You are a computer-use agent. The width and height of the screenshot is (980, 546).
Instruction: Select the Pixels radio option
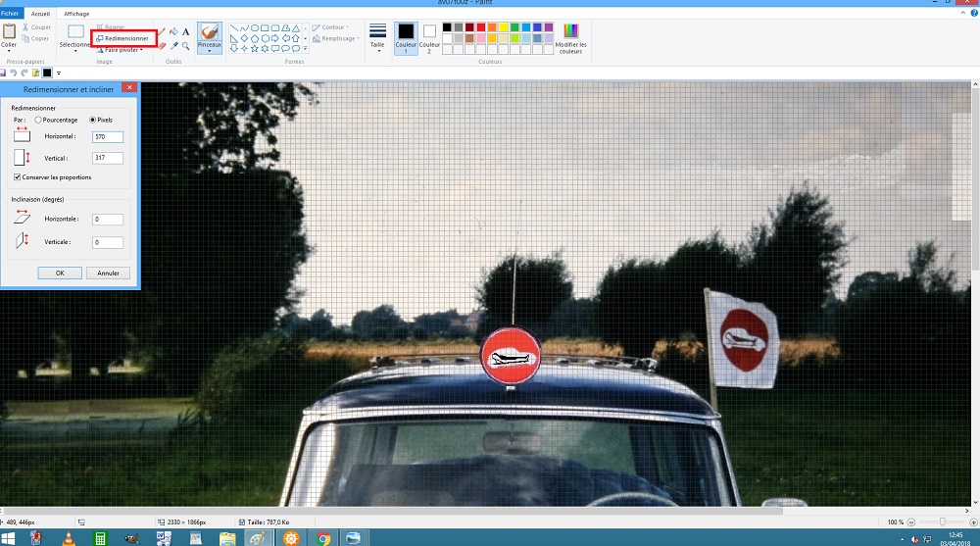click(93, 120)
